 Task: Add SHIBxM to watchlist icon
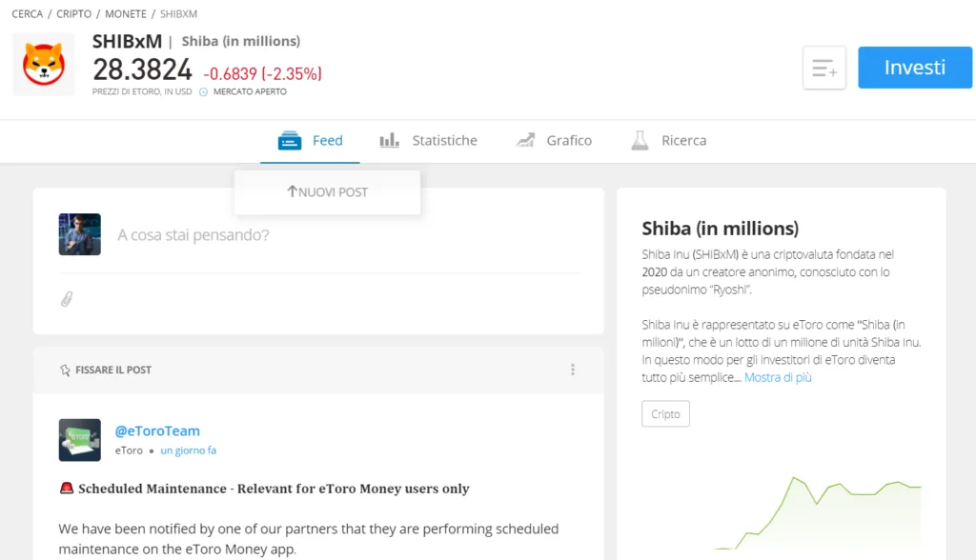(824, 68)
